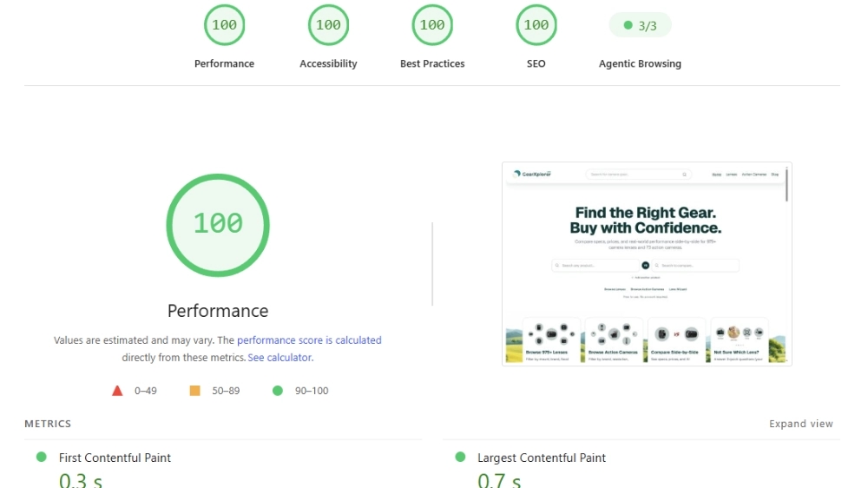Click the red triangle 0–49 legend
Screen dimensions: 868x488
point(134,391)
